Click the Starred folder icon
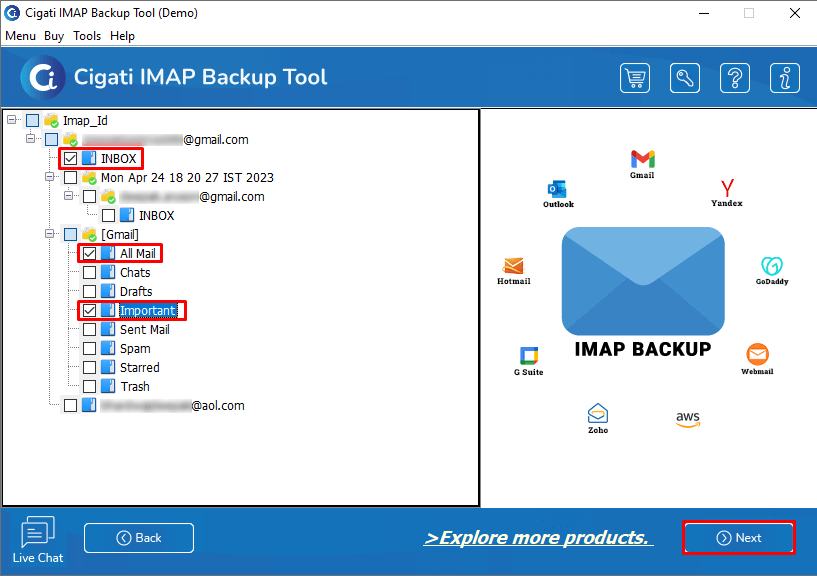 (108, 367)
